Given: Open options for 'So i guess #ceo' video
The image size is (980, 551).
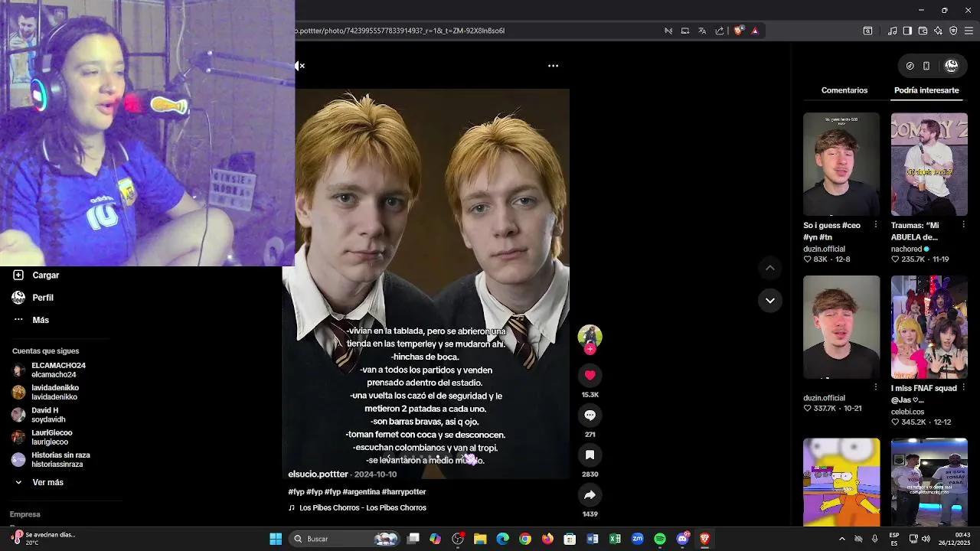Looking at the screenshot, I should 876,225.
